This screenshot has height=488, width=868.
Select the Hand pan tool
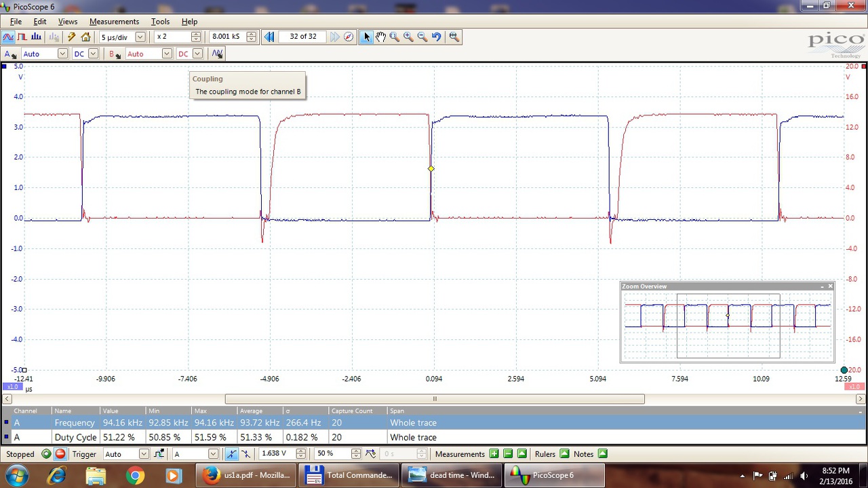(x=380, y=37)
